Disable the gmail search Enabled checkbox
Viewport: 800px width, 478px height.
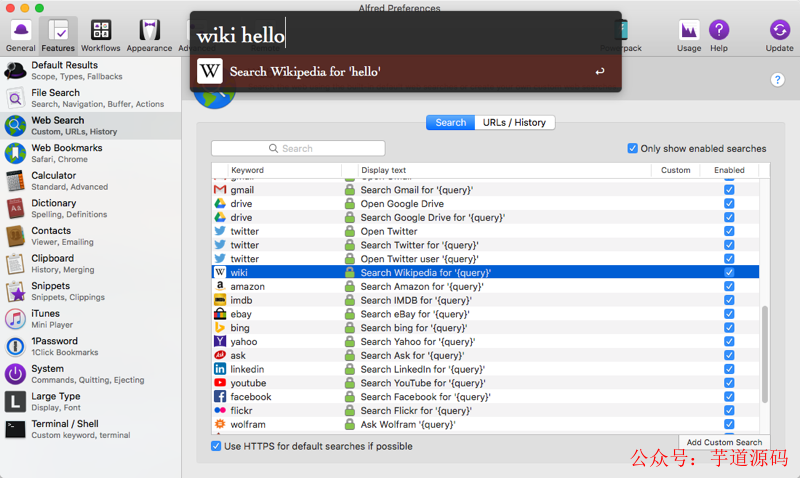[729, 190]
